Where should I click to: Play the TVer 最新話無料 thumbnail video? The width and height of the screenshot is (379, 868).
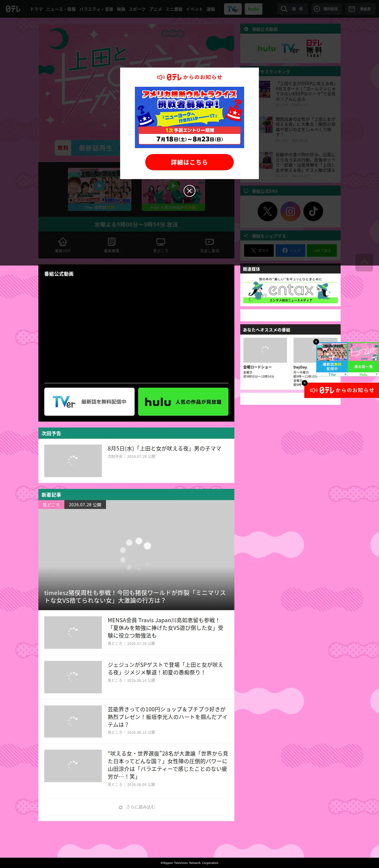[99, 189]
